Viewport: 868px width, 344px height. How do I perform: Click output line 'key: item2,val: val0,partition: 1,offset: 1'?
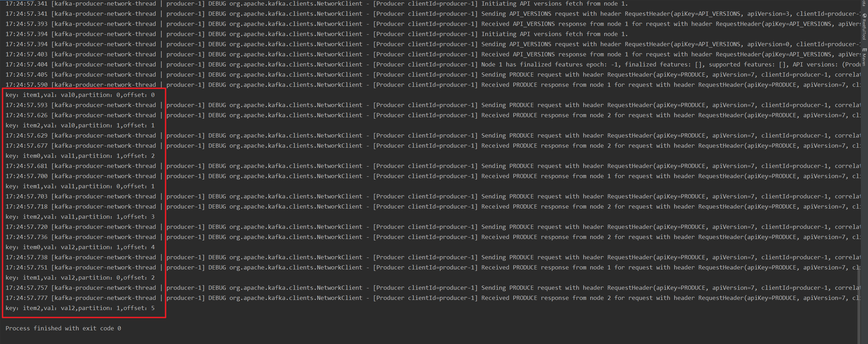pos(80,125)
